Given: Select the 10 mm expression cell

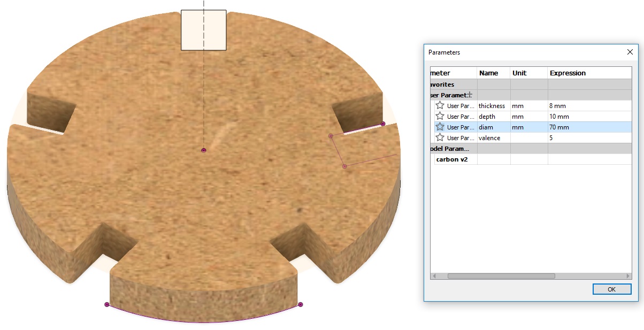Looking at the screenshot, I should [590, 117].
